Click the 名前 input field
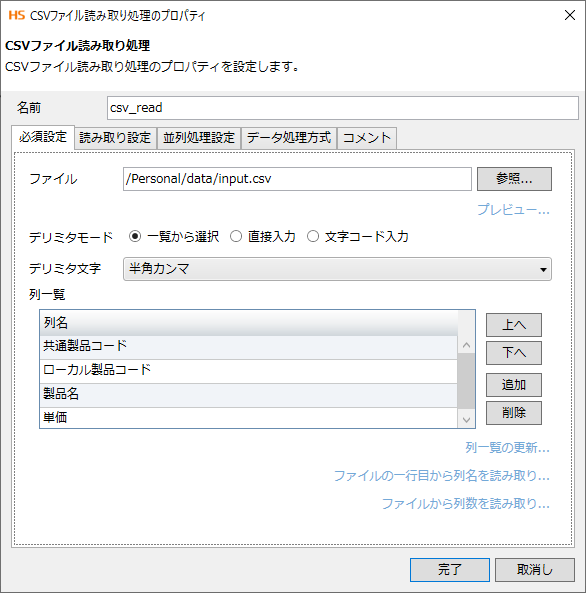The image size is (586, 593). (343, 108)
